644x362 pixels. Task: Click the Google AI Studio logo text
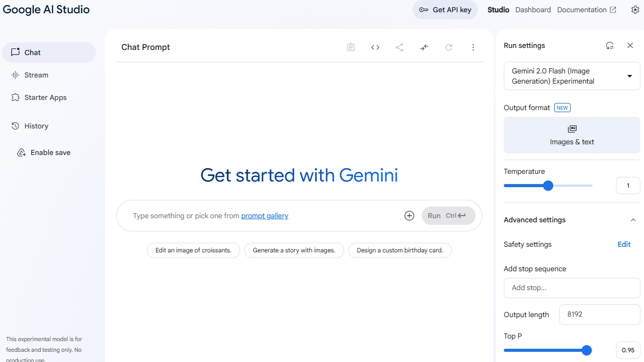coord(46,9)
